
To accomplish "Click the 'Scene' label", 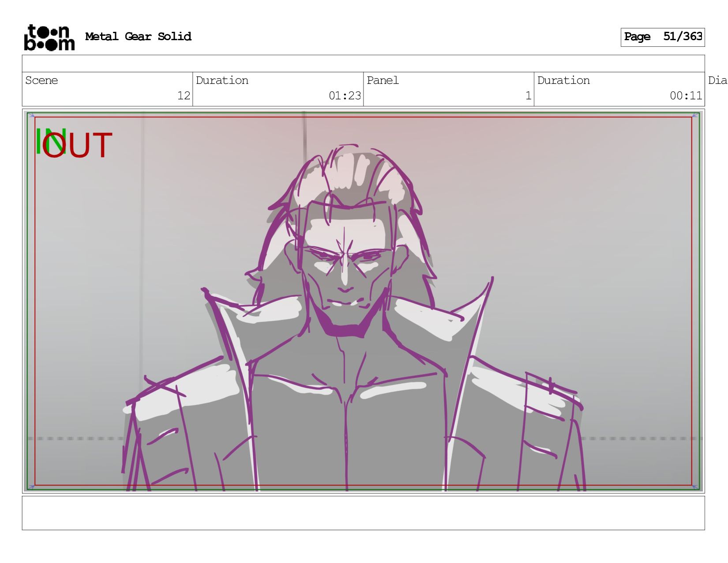I will click(x=41, y=80).
